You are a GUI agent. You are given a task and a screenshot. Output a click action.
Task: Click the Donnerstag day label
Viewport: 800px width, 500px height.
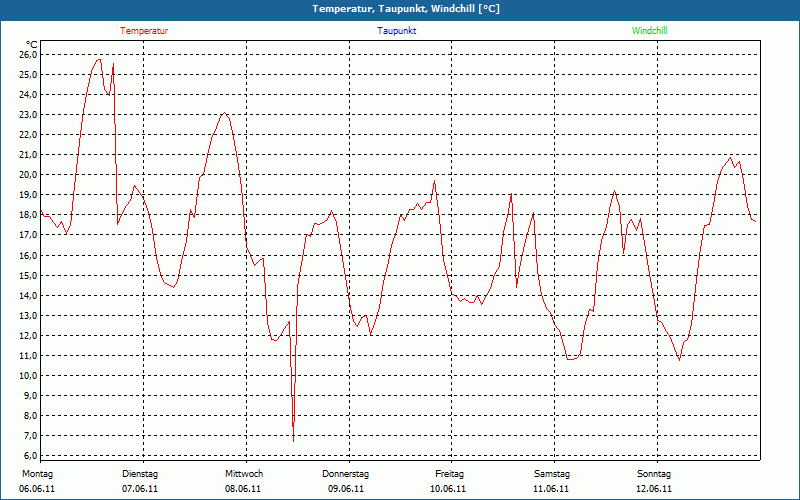tap(345, 474)
